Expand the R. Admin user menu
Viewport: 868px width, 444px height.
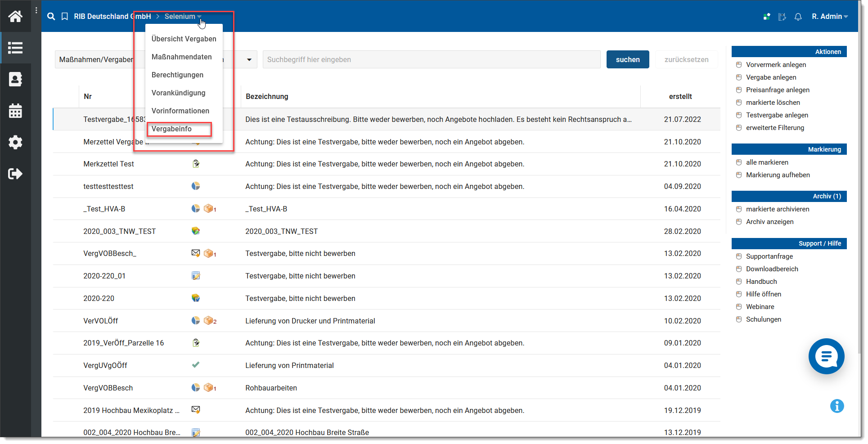[x=829, y=17]
